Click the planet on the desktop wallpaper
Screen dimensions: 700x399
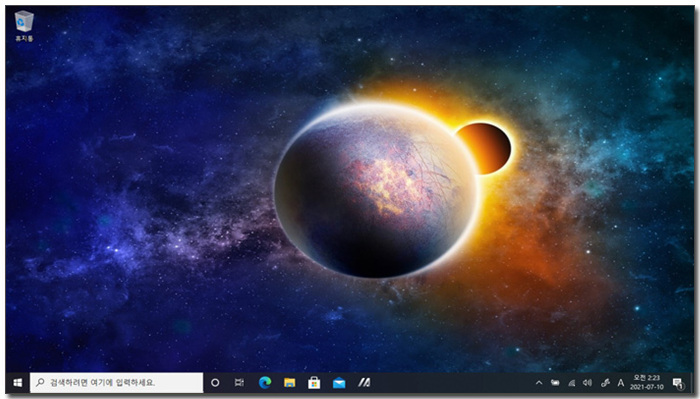click(376, 191)
